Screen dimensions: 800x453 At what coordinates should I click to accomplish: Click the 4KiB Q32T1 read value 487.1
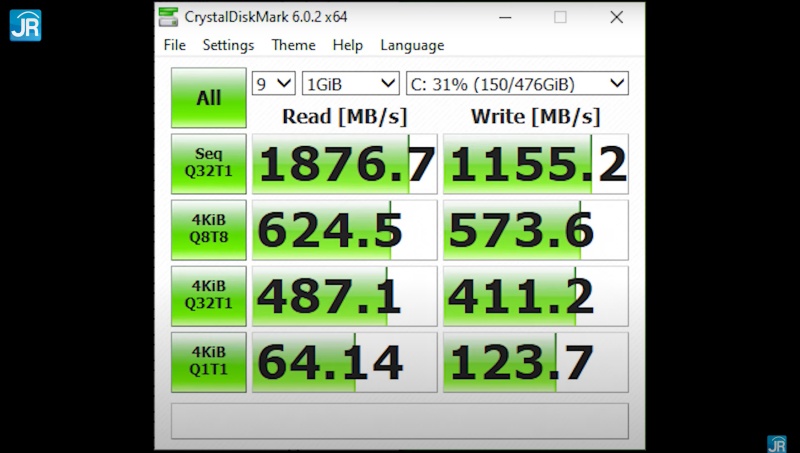pyautogui.click(x=345, y=296)
